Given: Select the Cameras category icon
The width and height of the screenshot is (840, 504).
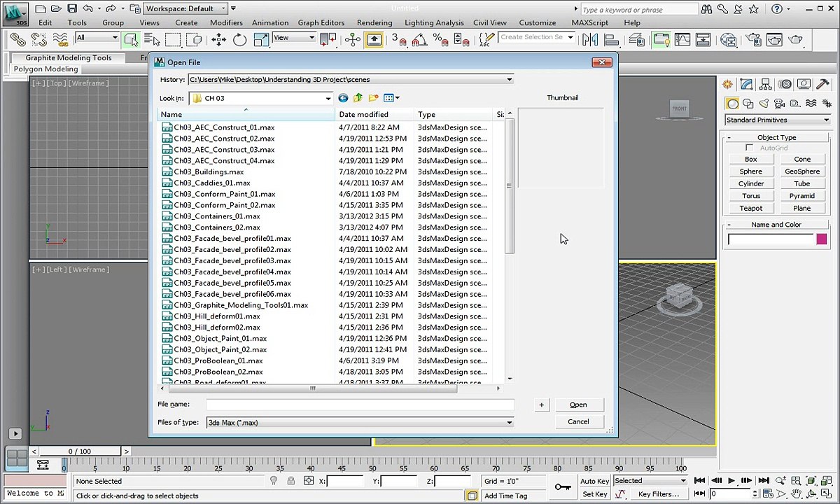Looking at the screenshot, I should [x=779, y=104].
